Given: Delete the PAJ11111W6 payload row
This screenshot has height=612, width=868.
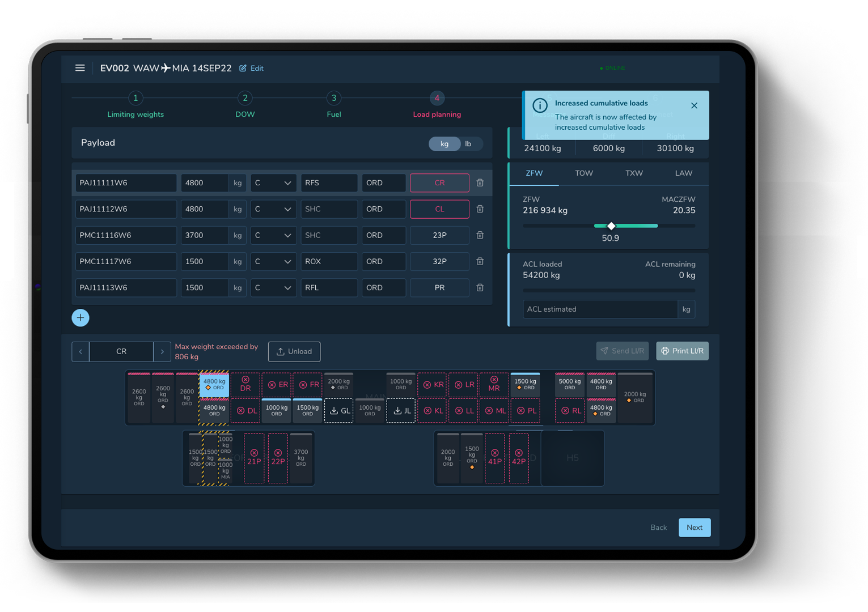Looking at the screenshot, I should coord(480,183).
